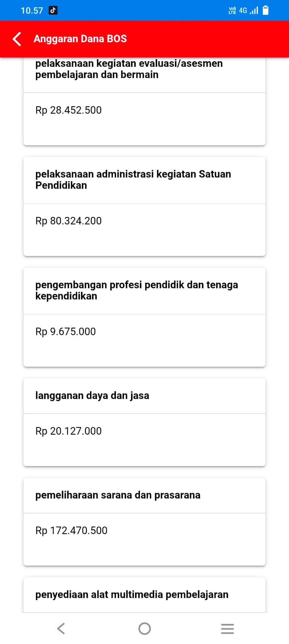Open penyediaan alat multimedia pembelajaran card
The image size is (289, 644).
click(132, 594)
